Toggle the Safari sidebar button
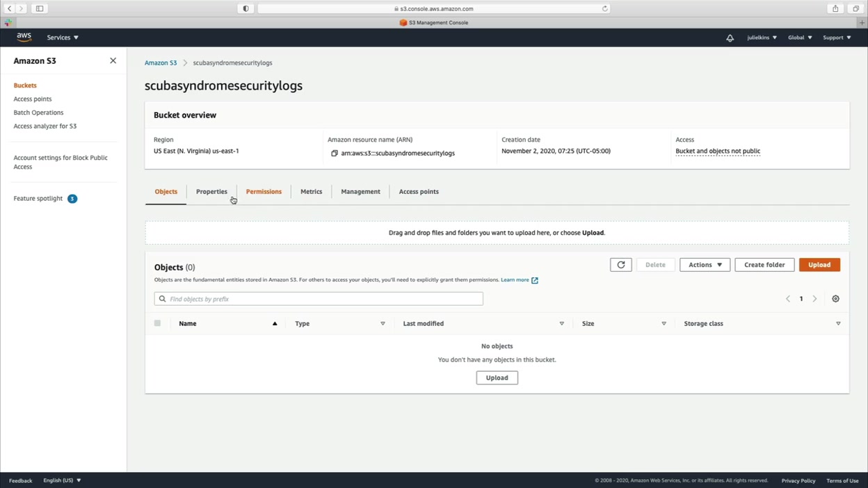 (x=40, y=8)
